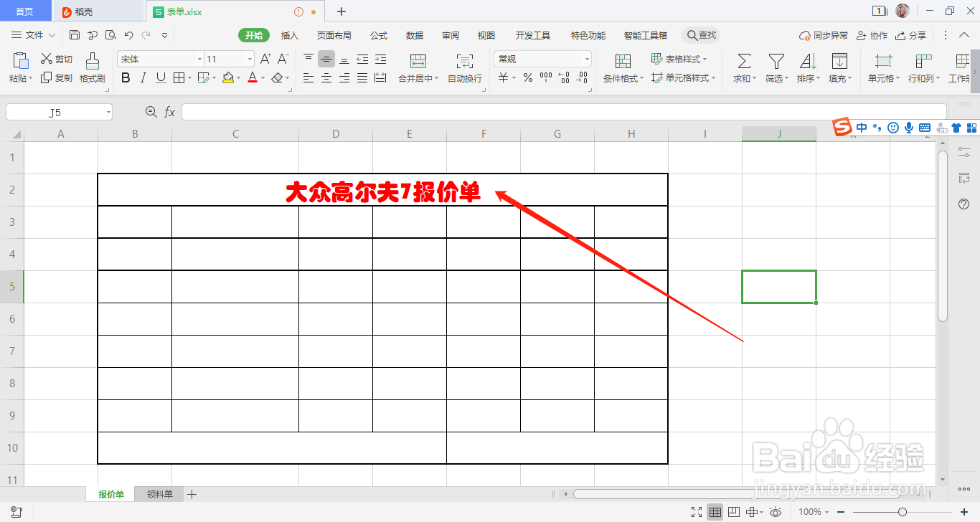Screen dimensions: 980x522
Task: Open the Page Layout (页面布局) tab
Action: coord(334,35)
